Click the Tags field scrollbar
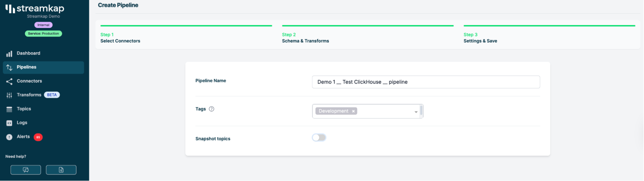 [421, 111]
